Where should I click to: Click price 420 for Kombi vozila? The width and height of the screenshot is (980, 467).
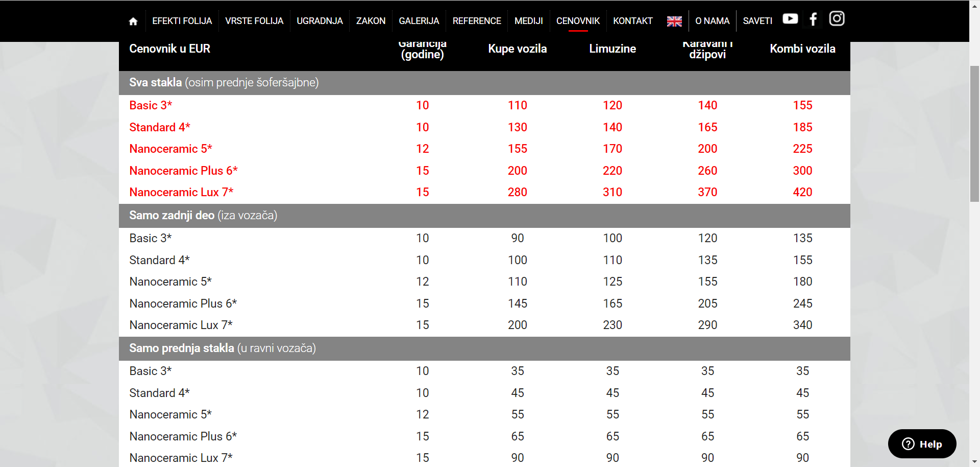coord(802,192)
